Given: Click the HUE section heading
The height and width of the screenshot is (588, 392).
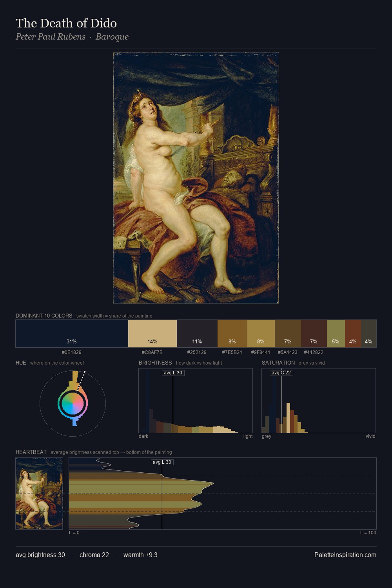Looking at the screenshot, I should (x=21, y=363).
